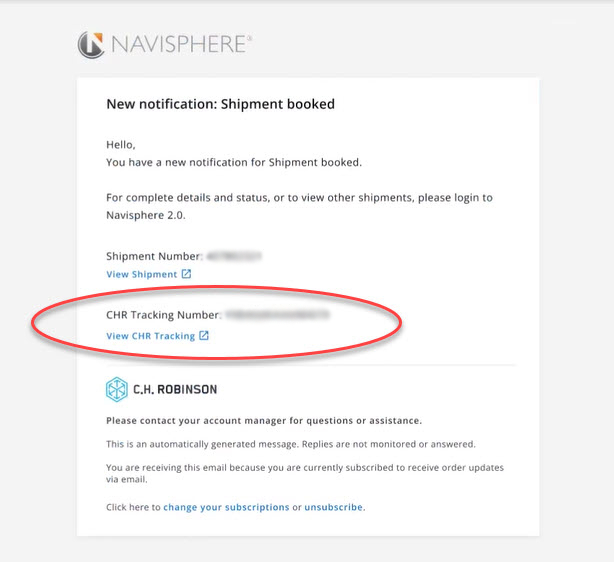This screenshot has width=614, height=562.
Task: Click the 'New notification: Shipment booked' heading
Action: [x=220, y=103]
